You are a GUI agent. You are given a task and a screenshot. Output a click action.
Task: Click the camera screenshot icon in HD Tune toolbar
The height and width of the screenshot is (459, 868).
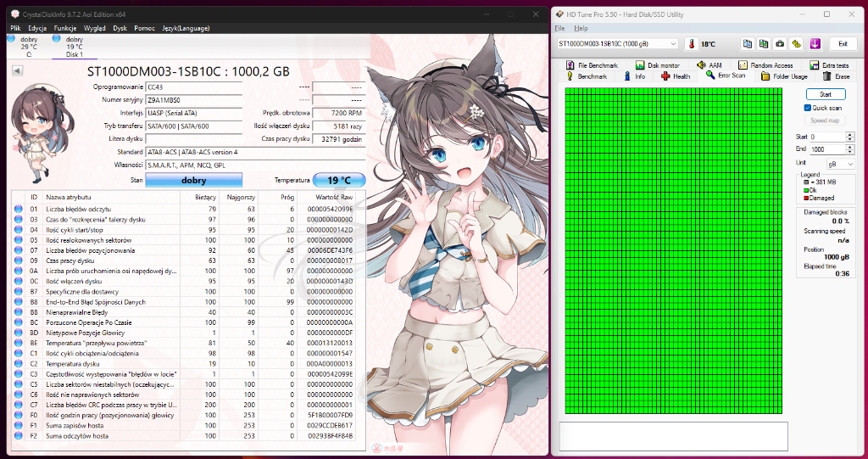(x=780, y=44)
